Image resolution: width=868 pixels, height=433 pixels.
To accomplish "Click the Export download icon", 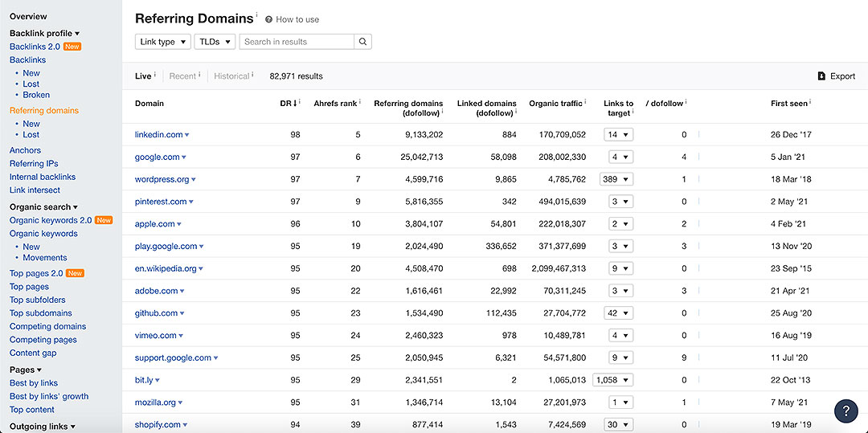I will (x=821, y=76).
